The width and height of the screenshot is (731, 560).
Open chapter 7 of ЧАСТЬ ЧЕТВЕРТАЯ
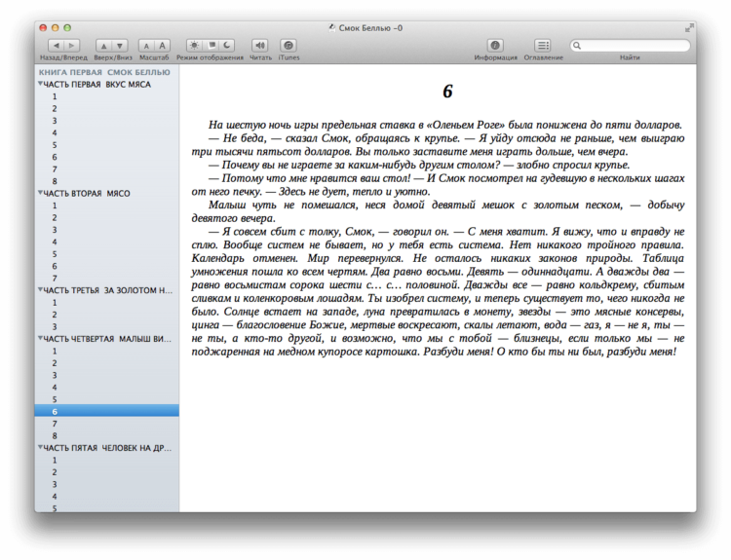point(55,424)
